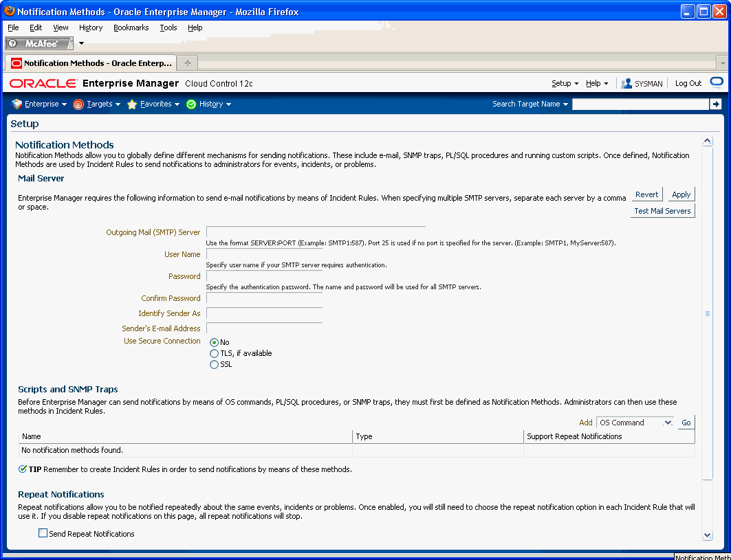The width and height of the screenshot is (731, 560).
Task: Click the Oracle accessibility icon beside Log Out
Action: [x=717, y=82]
